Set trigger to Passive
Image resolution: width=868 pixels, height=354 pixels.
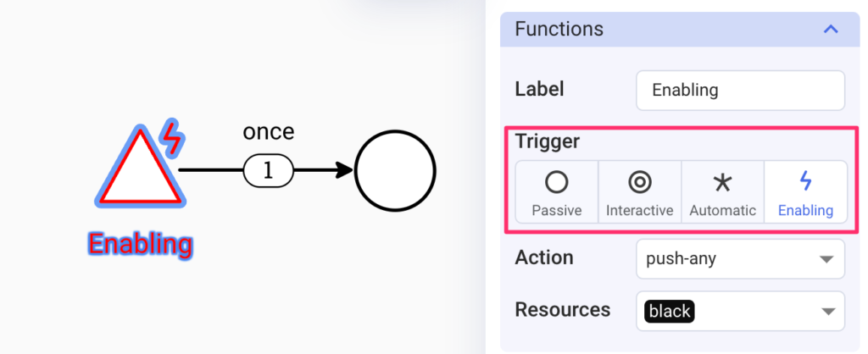point(557,192)
